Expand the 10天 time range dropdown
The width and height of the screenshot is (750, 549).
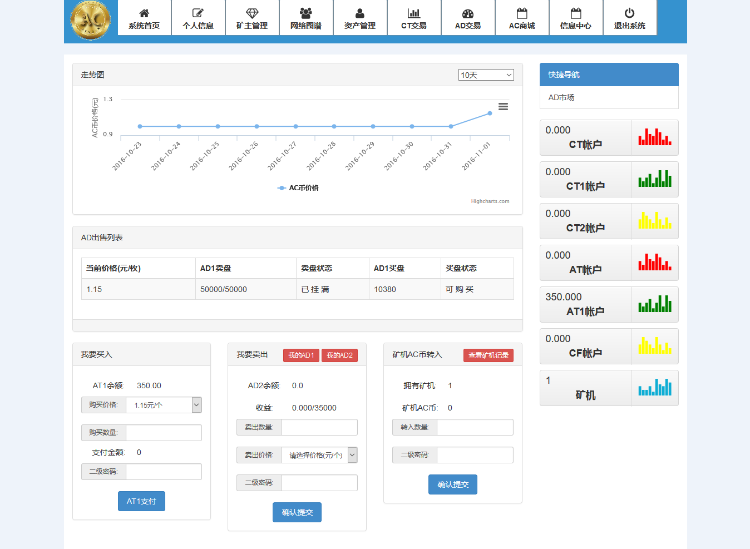pyautogui.click(x=486, y=75)
